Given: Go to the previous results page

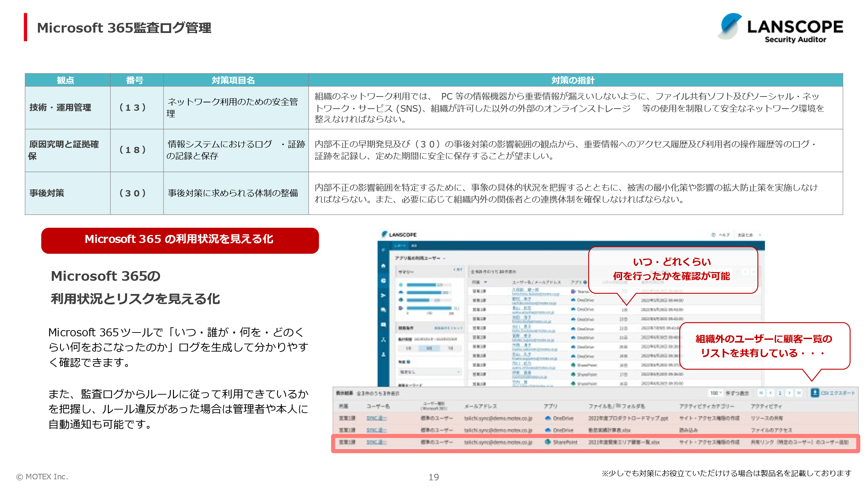Looking at the screenshot, I should [x=770, y=393].
